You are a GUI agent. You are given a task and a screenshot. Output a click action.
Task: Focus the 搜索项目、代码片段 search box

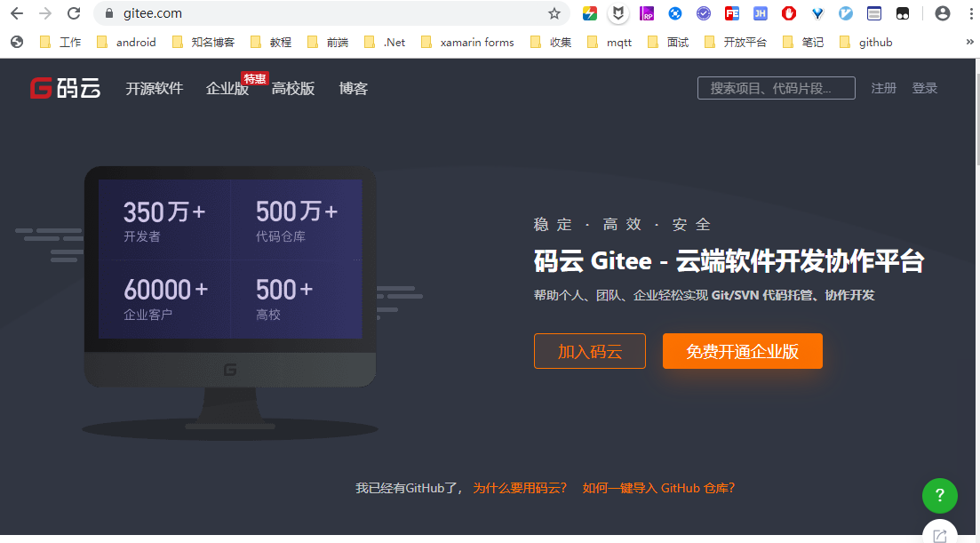[777, 88]
